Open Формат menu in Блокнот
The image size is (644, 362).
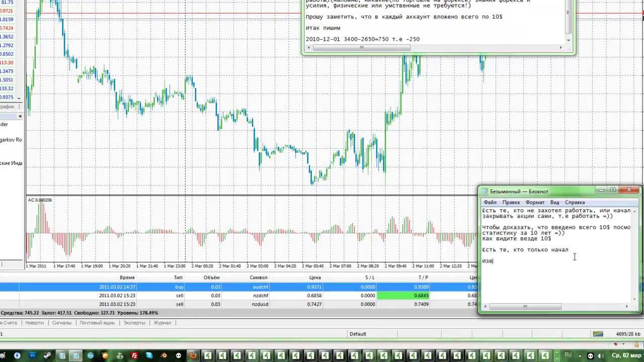coord(535,202)
